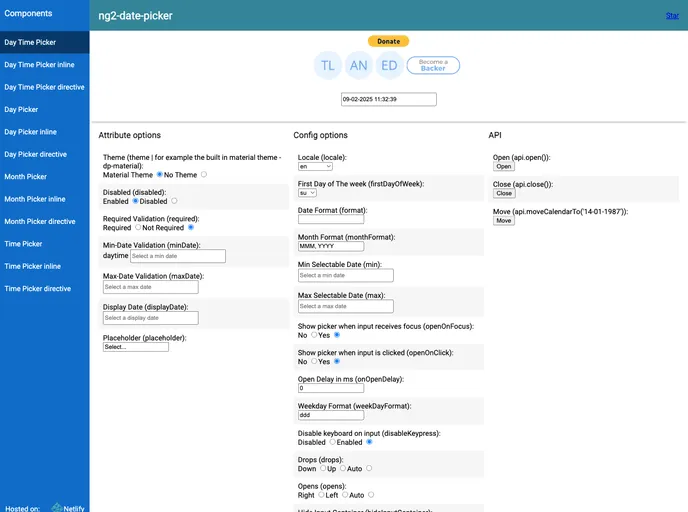Click the ED backer avatar
688x512 pixels.
coord(389,65)
